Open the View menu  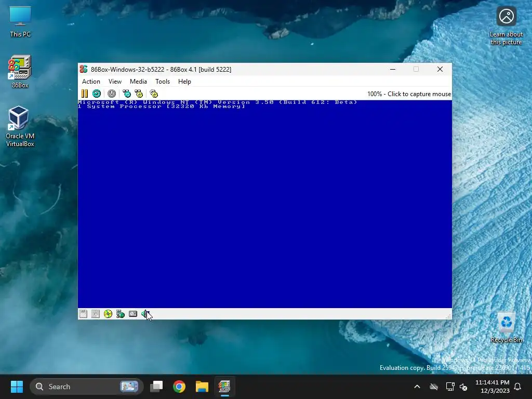tap(115, 82)
